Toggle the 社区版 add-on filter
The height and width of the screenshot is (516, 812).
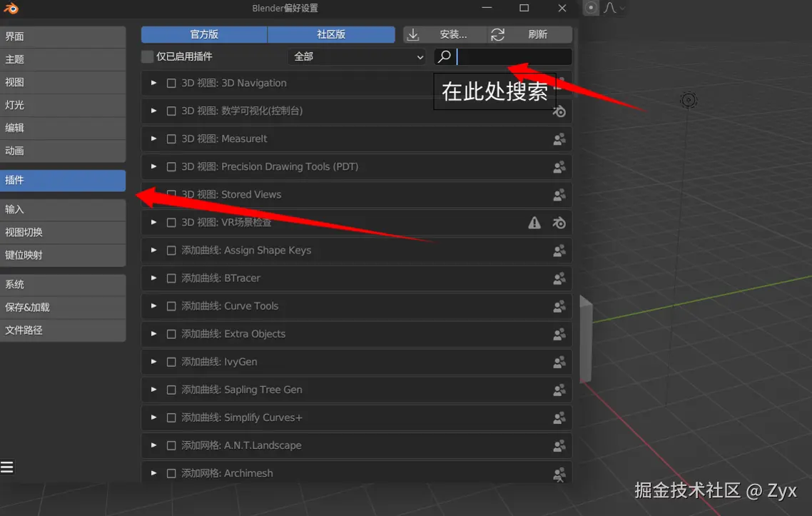click(x=331, y=35)
